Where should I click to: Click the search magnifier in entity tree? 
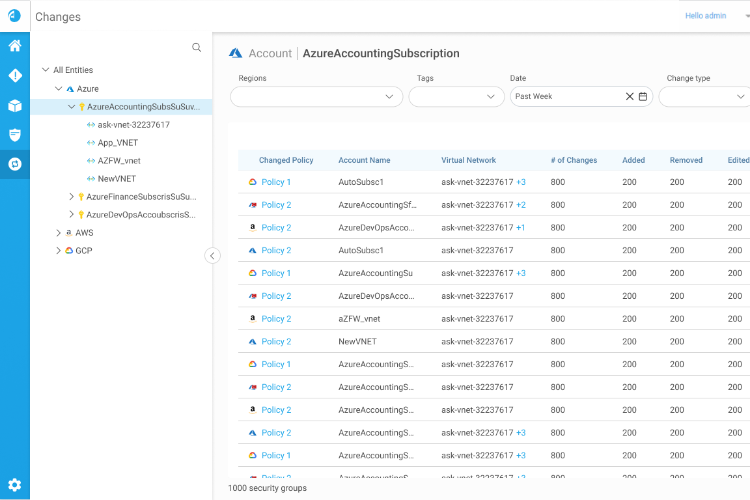(197, 47)
